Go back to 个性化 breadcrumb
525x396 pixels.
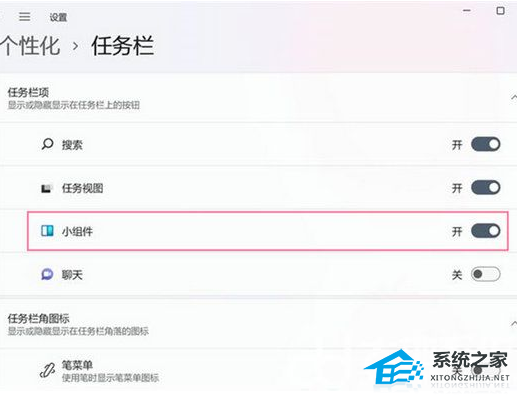(30, 46)
